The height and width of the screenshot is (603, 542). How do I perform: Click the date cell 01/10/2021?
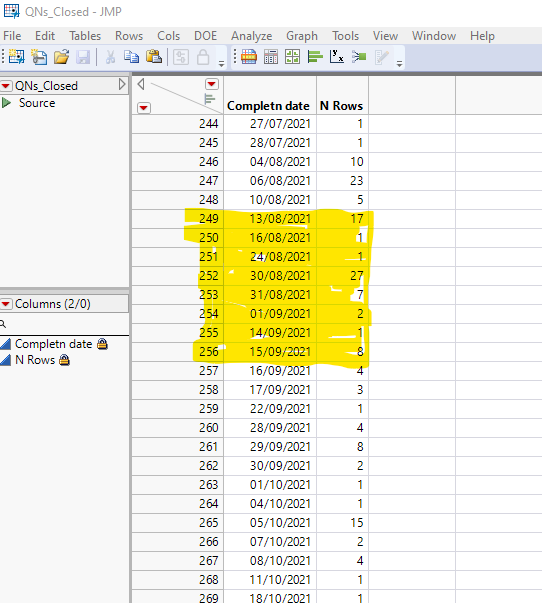click(x=270, y=485)
